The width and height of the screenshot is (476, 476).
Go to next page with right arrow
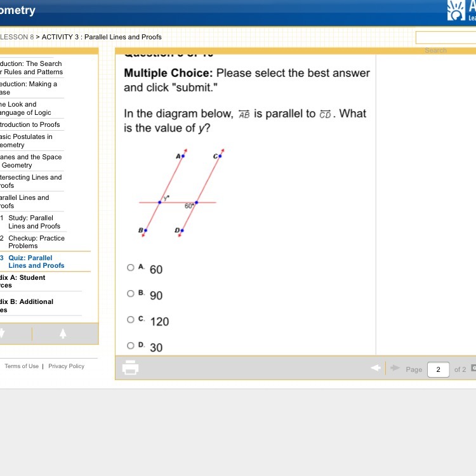coord(395,368)
